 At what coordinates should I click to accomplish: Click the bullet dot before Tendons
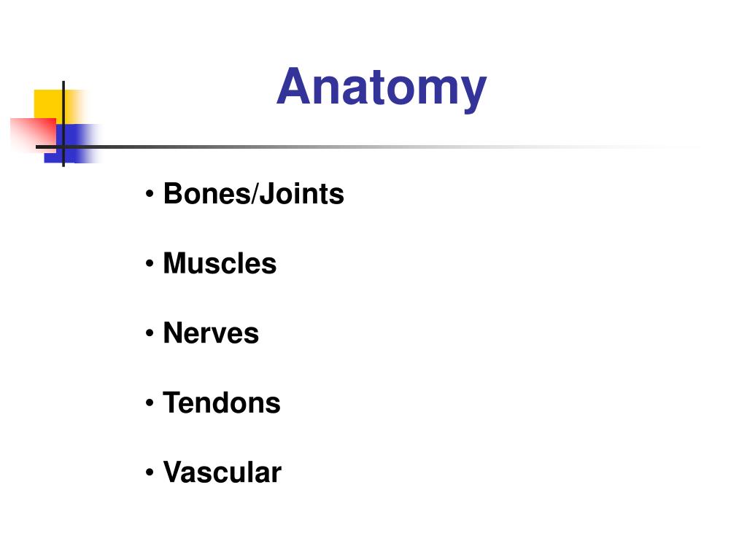[150, 403]
